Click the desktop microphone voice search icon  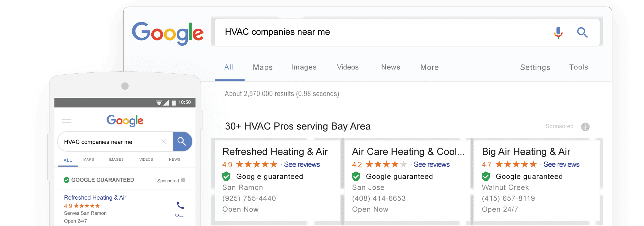558,32
